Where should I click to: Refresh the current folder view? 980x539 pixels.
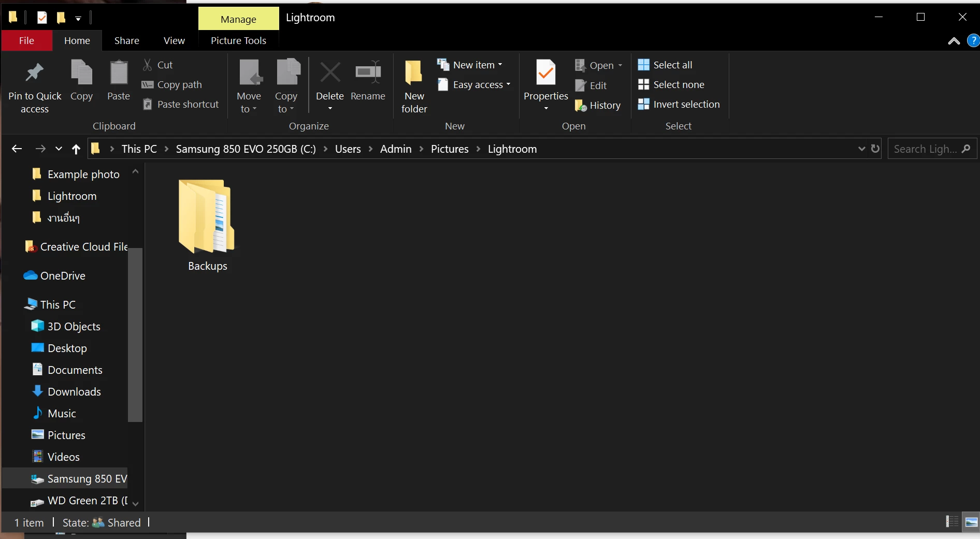pos(875,149)
